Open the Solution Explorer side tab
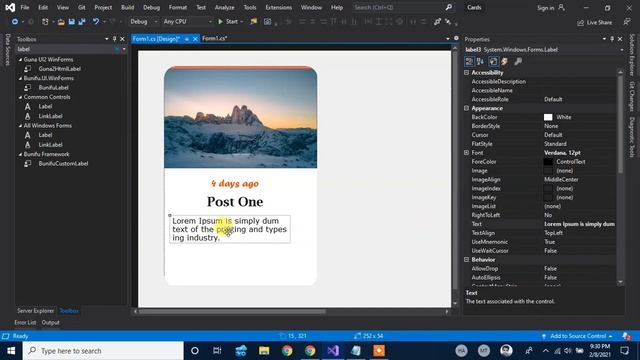640x360 pixels. point(632,55)
